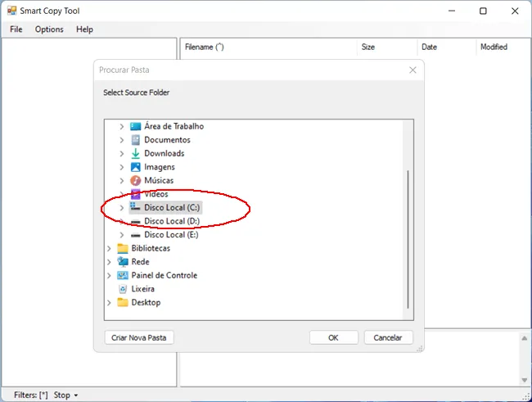Expand the Rede tree node

click(109, 262)
